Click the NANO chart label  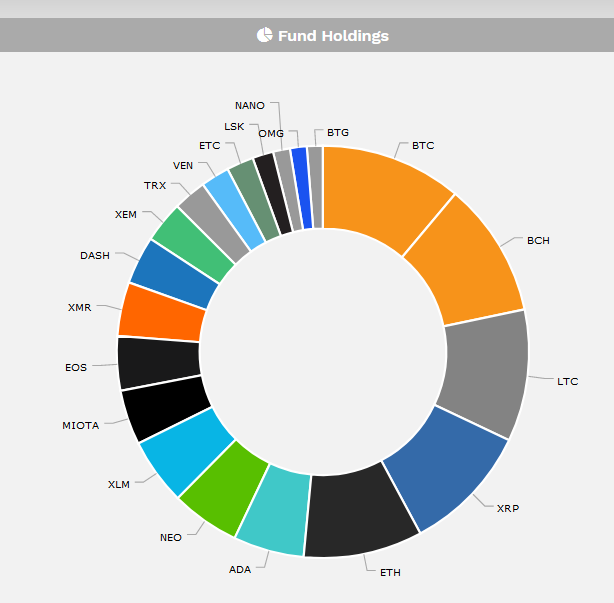tap(250, 105)
